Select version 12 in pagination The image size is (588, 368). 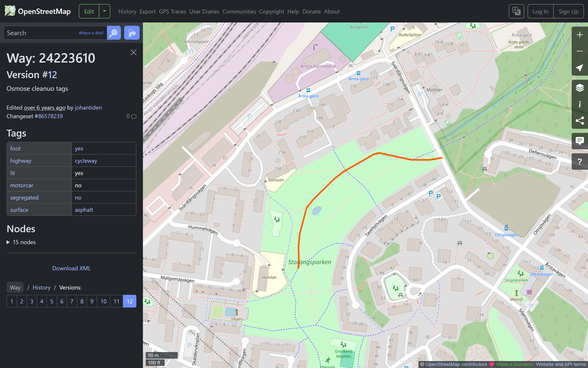point(129,301)
